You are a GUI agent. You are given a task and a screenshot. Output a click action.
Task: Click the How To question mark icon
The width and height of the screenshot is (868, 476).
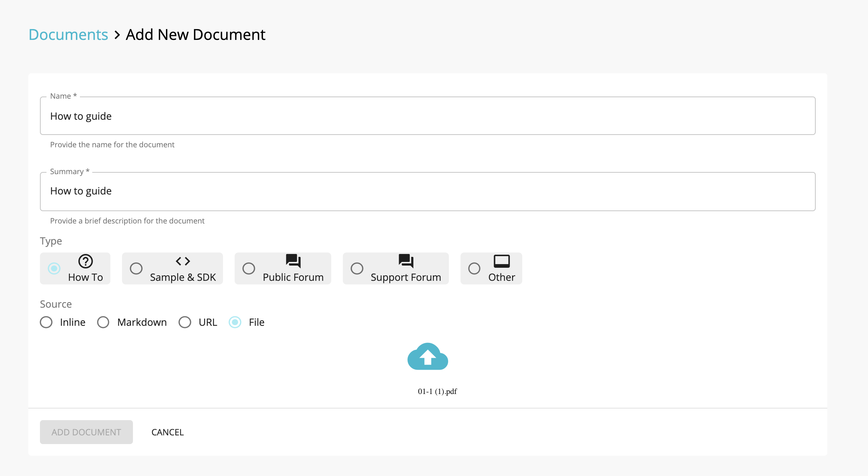coord(85,261)
